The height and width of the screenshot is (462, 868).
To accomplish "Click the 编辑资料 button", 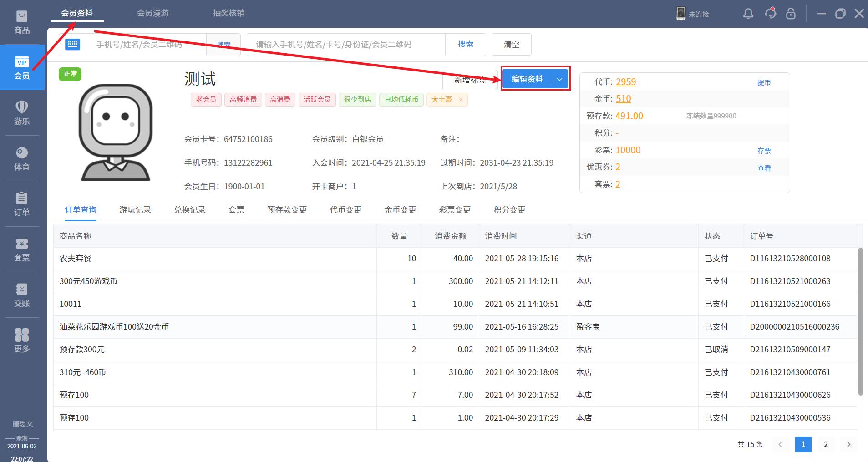I will (x=527, y=79).
